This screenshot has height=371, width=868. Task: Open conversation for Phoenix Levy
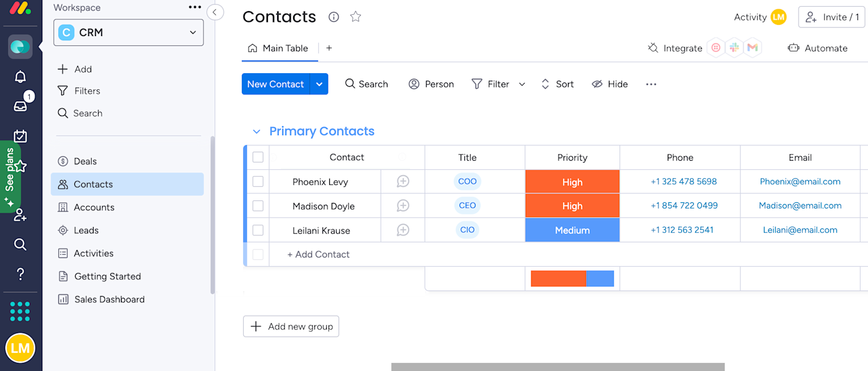403,182
